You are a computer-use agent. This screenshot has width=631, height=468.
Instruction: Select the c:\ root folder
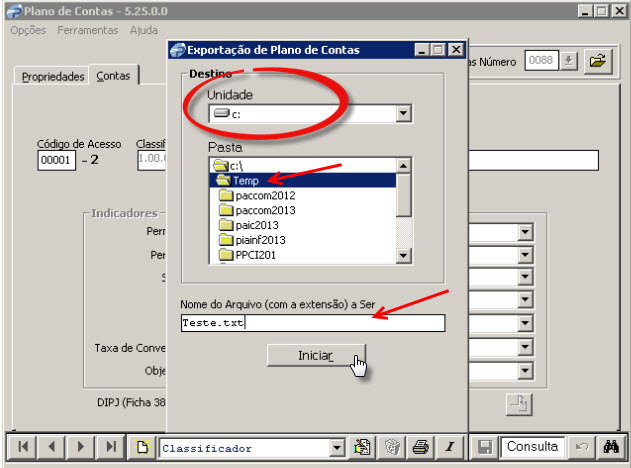[303, 166]
